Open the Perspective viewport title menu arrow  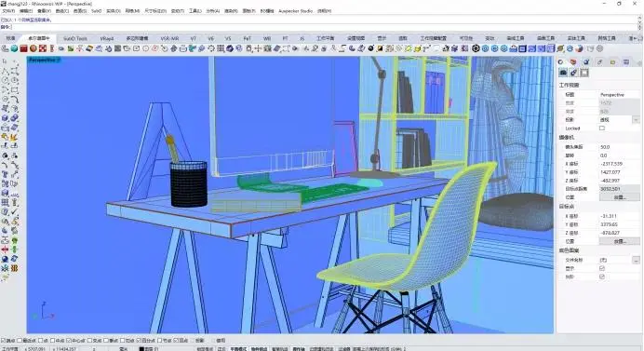(59, 60)
